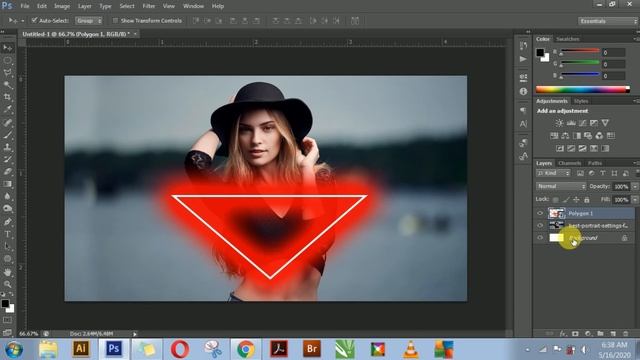
Task: Open the Fill slider arrow
Action: pos(635,200)
